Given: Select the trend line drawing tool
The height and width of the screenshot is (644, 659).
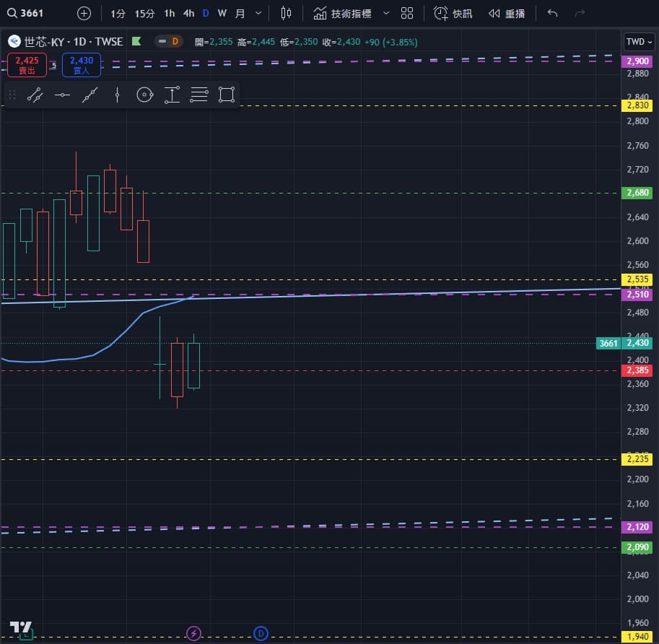Looking at the screenshot, I should tap(35, 95).
